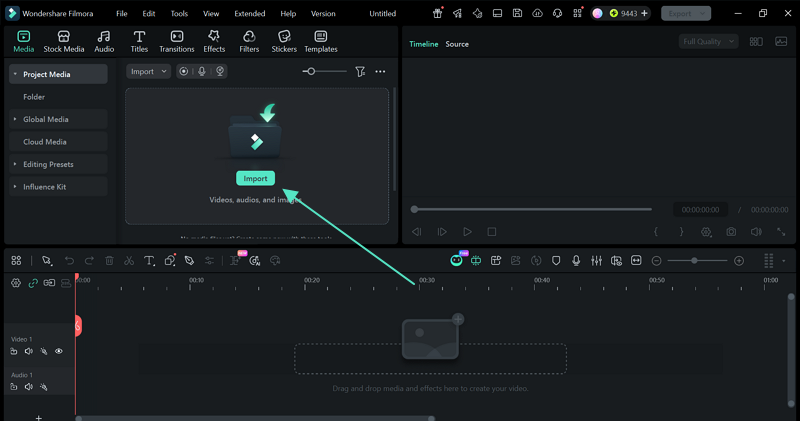Image resolution: width=800 pixels, height=421 pixels.
Task: Open the Export dropdown arrow
Action: (x=703, y=14)
